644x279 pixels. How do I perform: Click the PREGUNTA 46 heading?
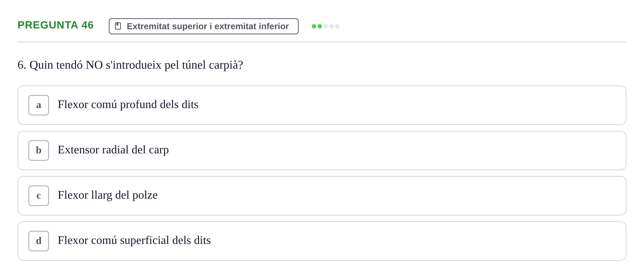55,25
